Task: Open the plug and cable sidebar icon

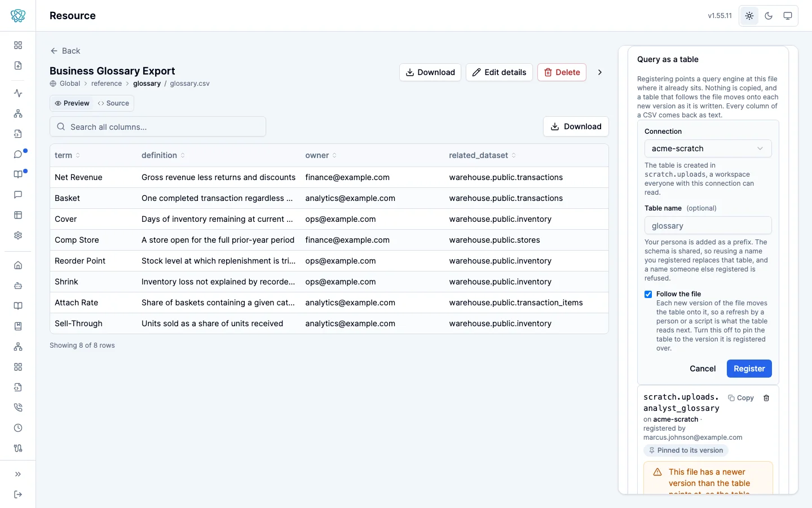Action: click(x=18, y=448)
